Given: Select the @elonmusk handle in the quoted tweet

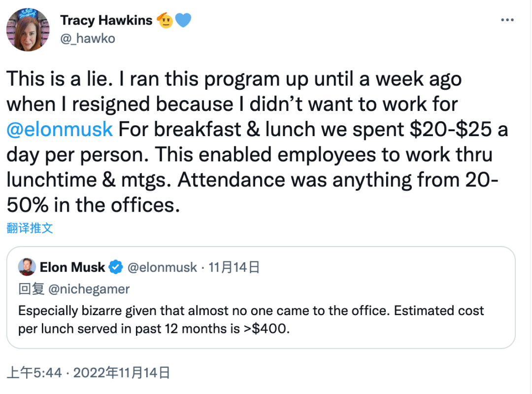Looking at the screenshot, I should pos(162,267).
